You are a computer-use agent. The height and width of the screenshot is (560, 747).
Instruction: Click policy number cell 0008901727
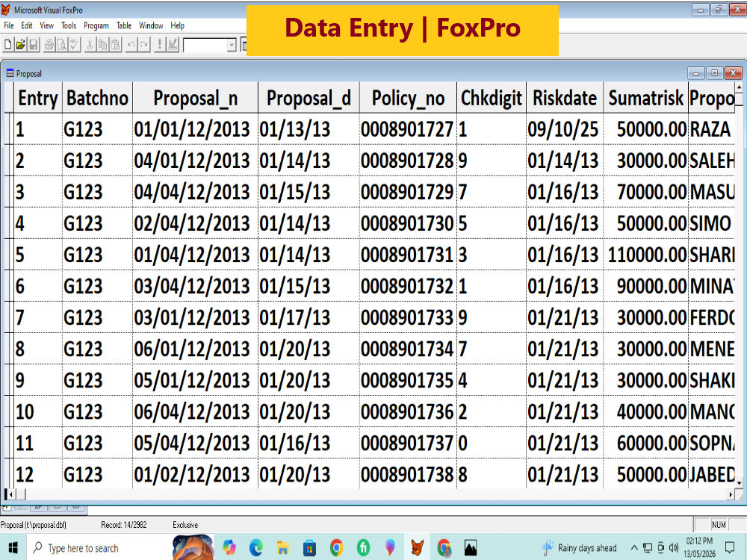[407, 129]
